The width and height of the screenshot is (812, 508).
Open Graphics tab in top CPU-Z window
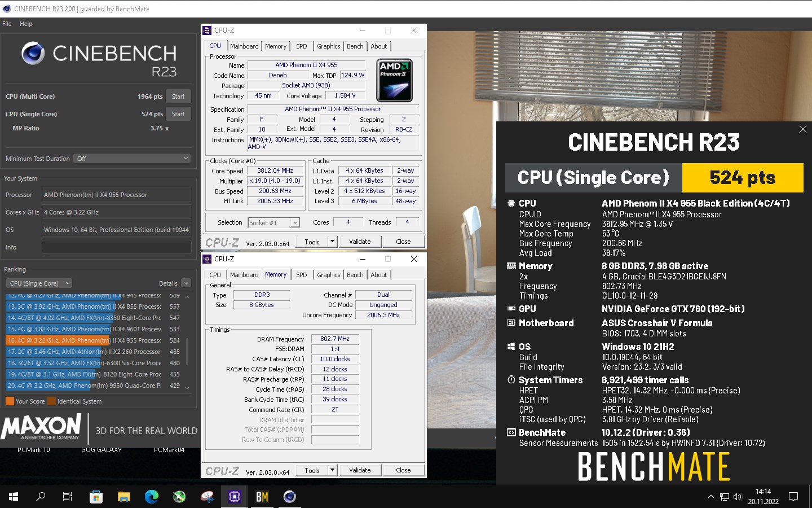pyautogui.click(x=328, y=46)
